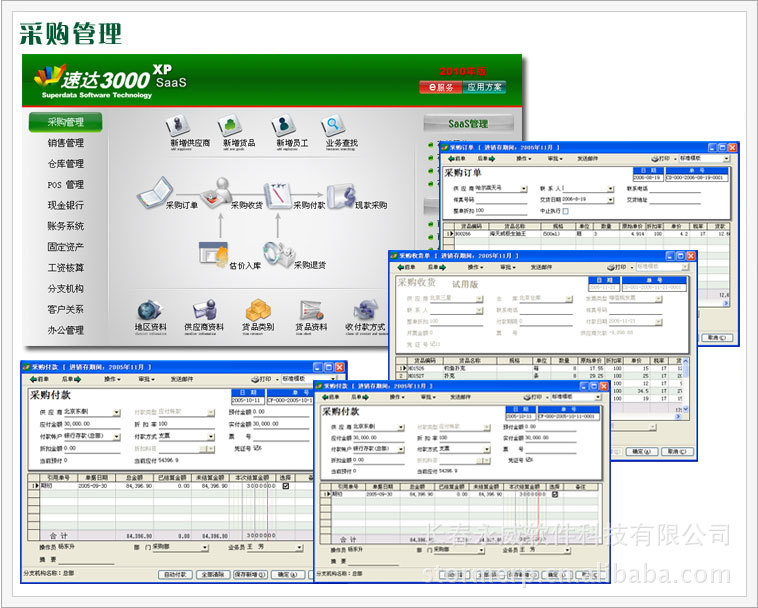
Task: Open the 采购收货 workflow icon
Action: tap(218, 193)
